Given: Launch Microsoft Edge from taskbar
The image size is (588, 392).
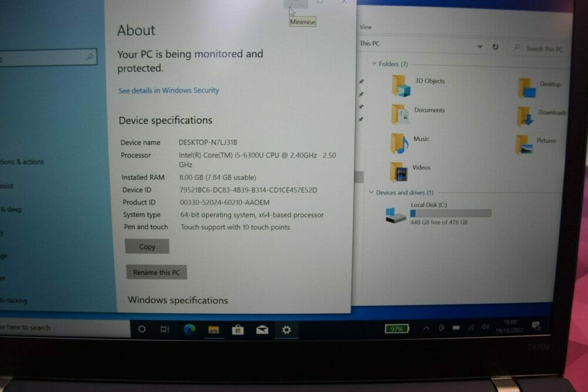Looking at the screenshot, I should [189, 330].
